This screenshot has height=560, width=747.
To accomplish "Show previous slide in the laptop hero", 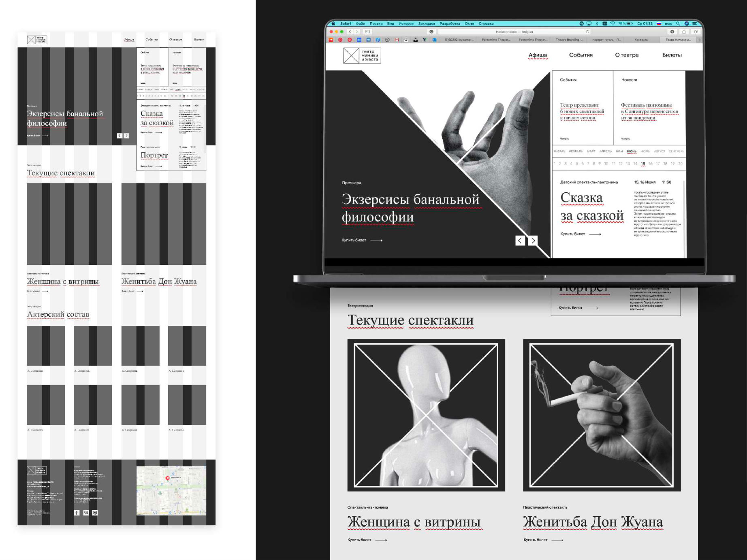I will click(521, 241).
